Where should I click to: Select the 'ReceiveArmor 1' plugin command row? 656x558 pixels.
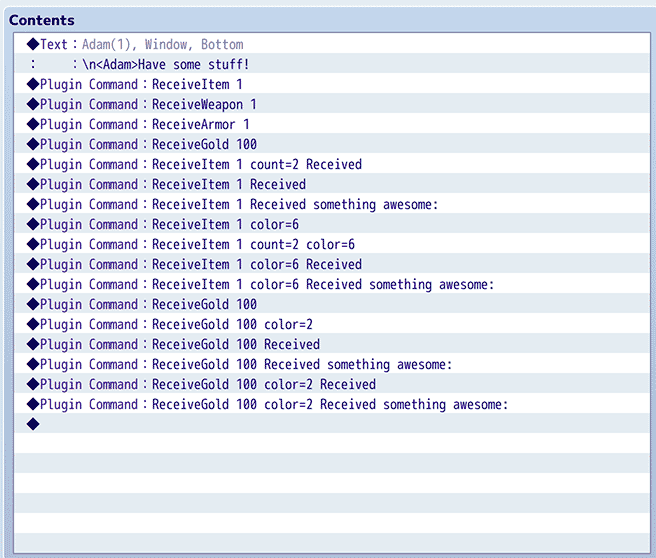click(x=332, y=124)
